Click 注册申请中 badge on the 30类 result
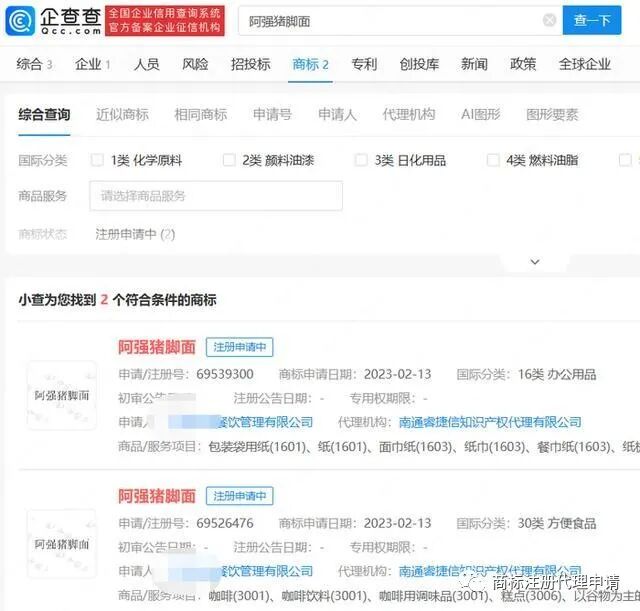Screen dimensions: 640x611 pos(240,496)
